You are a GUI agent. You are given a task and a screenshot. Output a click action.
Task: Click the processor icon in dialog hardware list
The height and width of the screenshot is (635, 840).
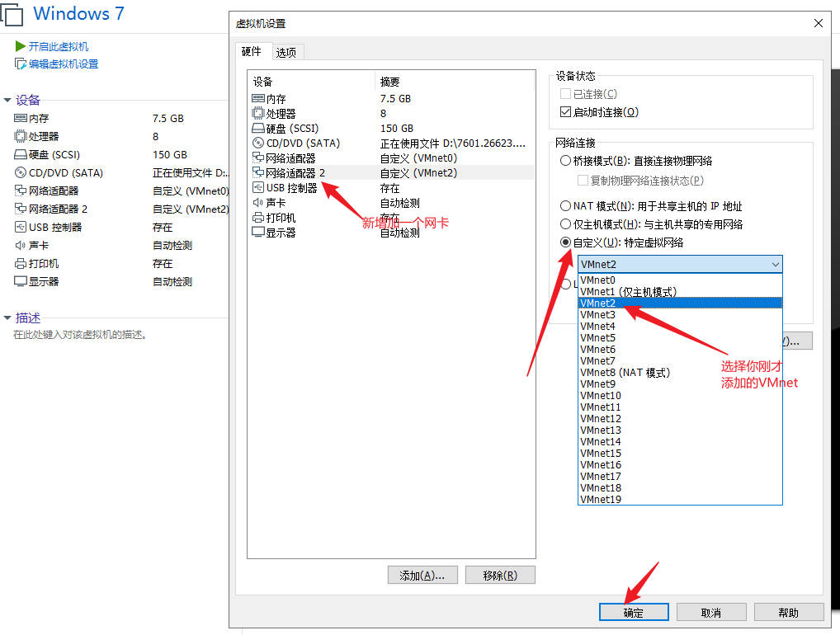tap(257, 114)
